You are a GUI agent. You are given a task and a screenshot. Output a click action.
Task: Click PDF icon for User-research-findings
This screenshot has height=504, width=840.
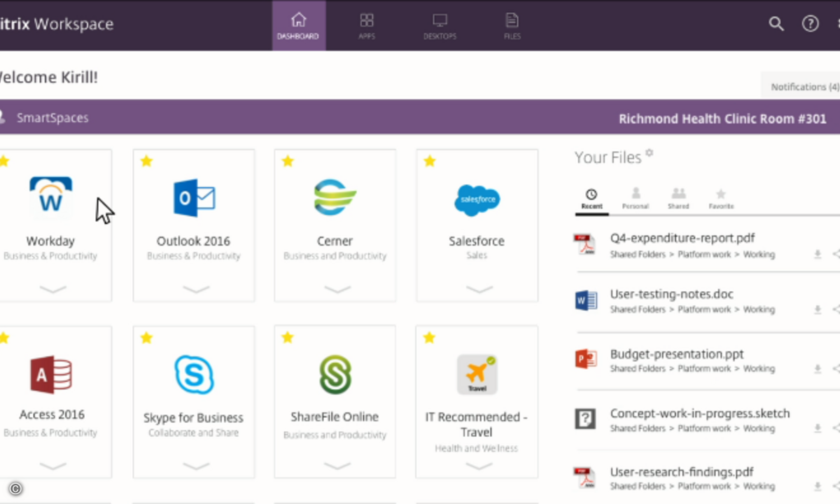(584, 477)
